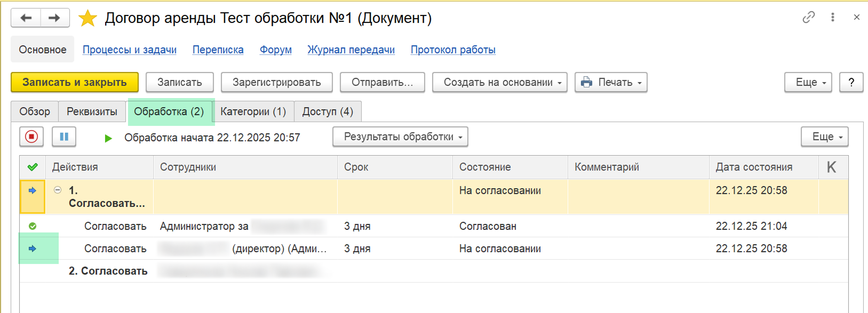868x313 pixels.
Task: Click the forward navigation arrow
Action: [x=54, y=18]
